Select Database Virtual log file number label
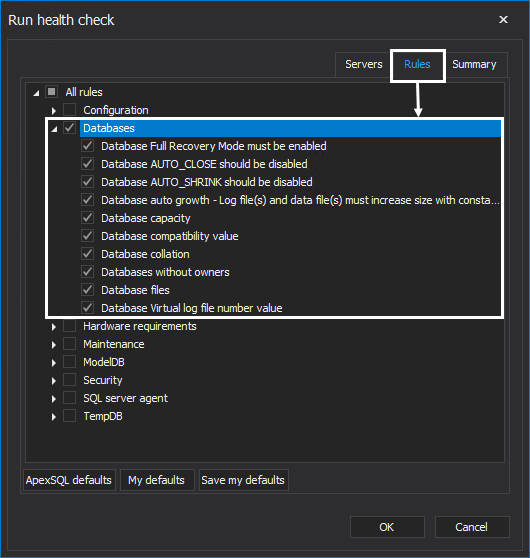Image resolution: width=530 pixels, height=558 pixels. tap(191, 308)
